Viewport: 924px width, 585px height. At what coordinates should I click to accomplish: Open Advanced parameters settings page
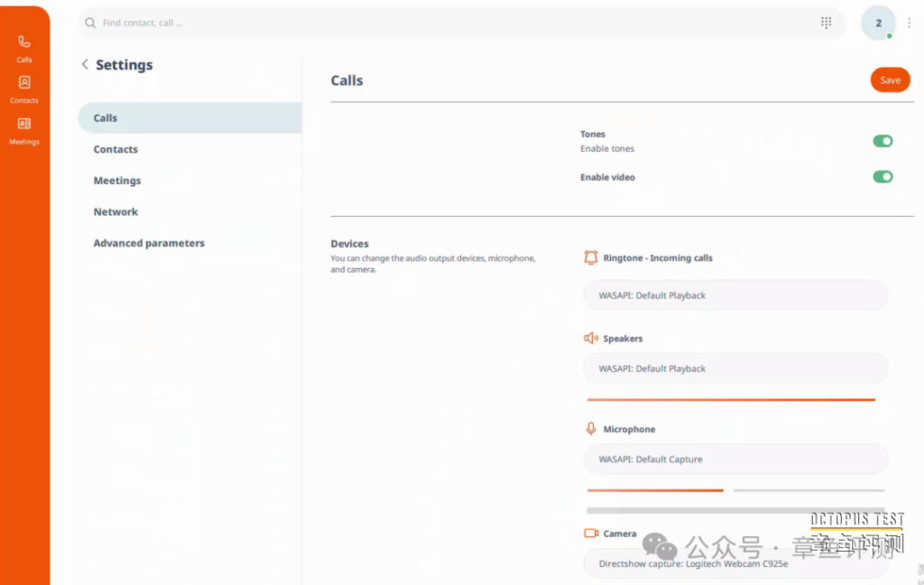[149, 244]
